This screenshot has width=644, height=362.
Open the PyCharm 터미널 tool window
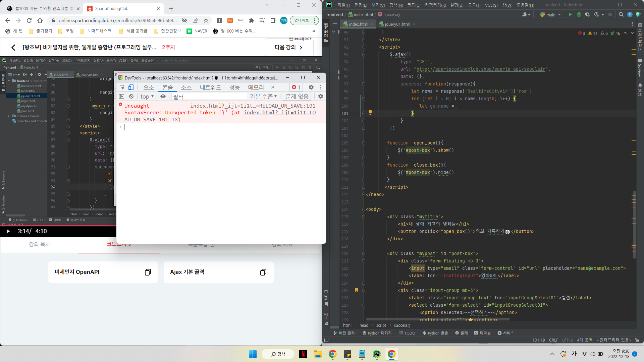click(x=482, y=333)
